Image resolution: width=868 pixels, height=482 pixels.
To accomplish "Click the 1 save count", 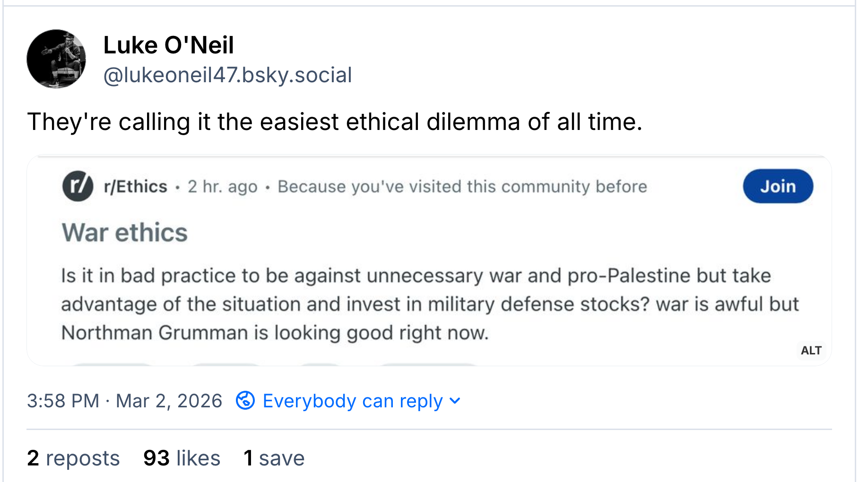I will pos(274,458).
